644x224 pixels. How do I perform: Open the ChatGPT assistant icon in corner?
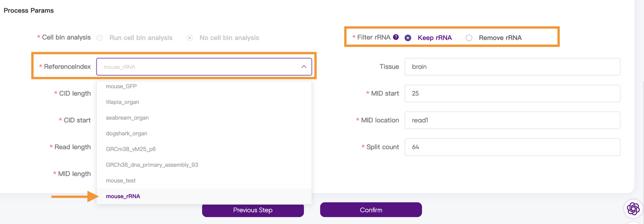pos(633,208)
